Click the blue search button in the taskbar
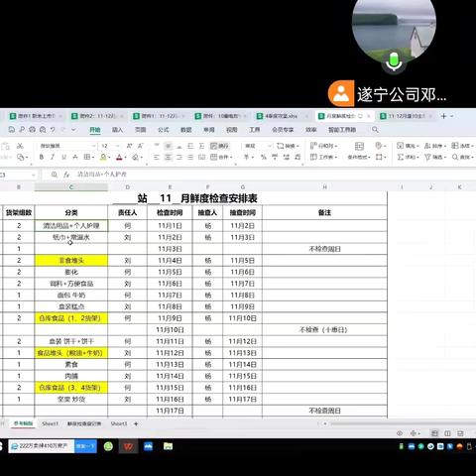 click(85, 446)
